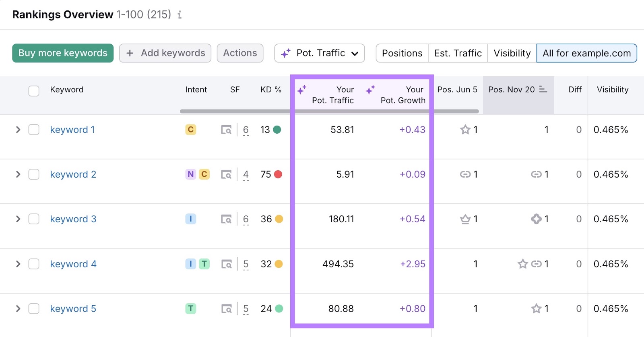Click Buy more keywords button
The image size is (644, 337).
(63, 53)
